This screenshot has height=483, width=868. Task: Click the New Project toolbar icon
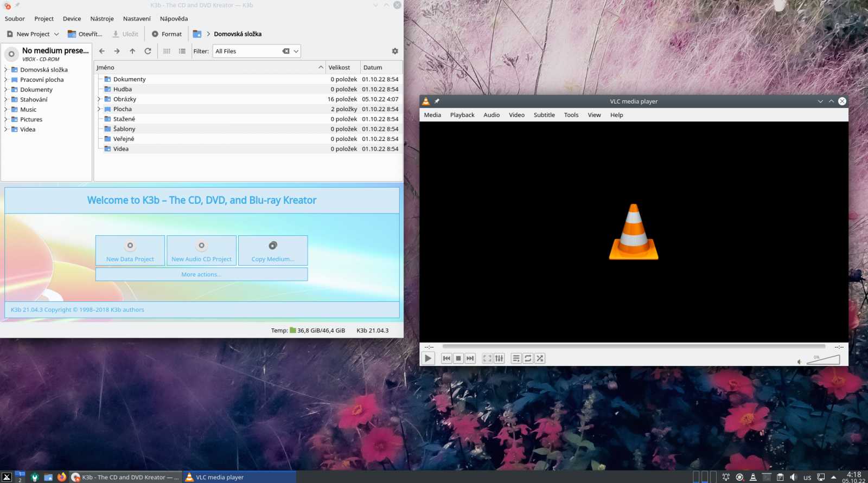10,34
